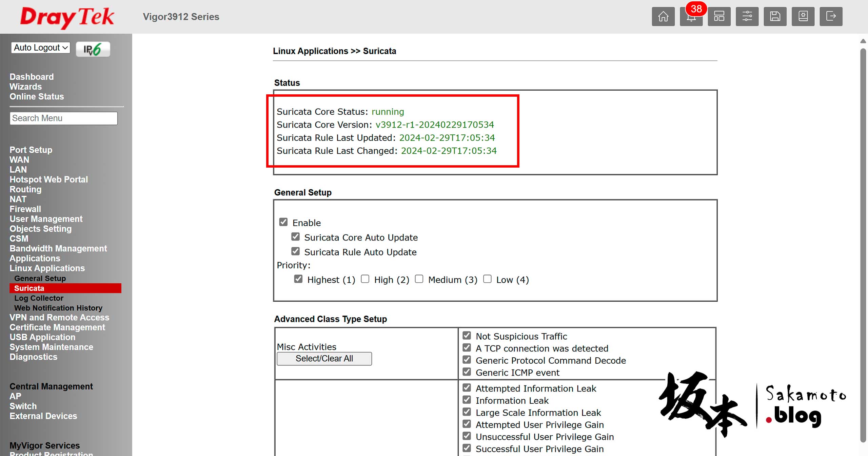Open the configuration backup icon
The height and width of the screenshot is (456, 868).
coord(803,16)
